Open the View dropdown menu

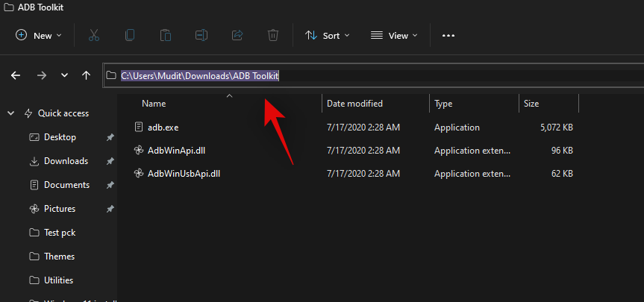point(394,35)
